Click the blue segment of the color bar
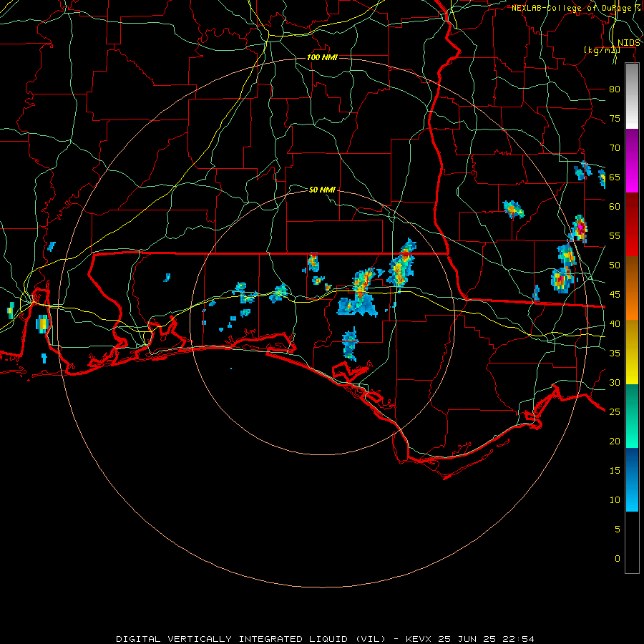This screenshot has width=644, height=644. point(632,479)
